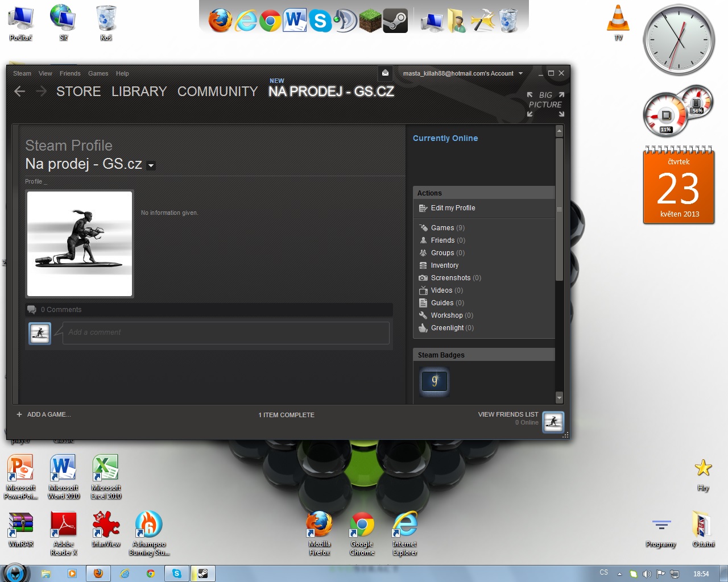This screenshot has width=728, height=582.
Task: Open Skype from the taskbar
Action: 177,573
